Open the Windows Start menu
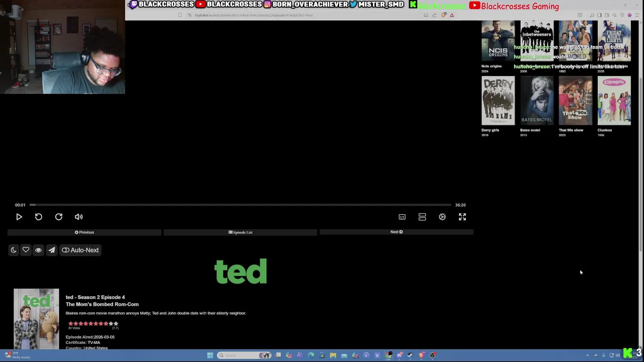 point(210,355)
